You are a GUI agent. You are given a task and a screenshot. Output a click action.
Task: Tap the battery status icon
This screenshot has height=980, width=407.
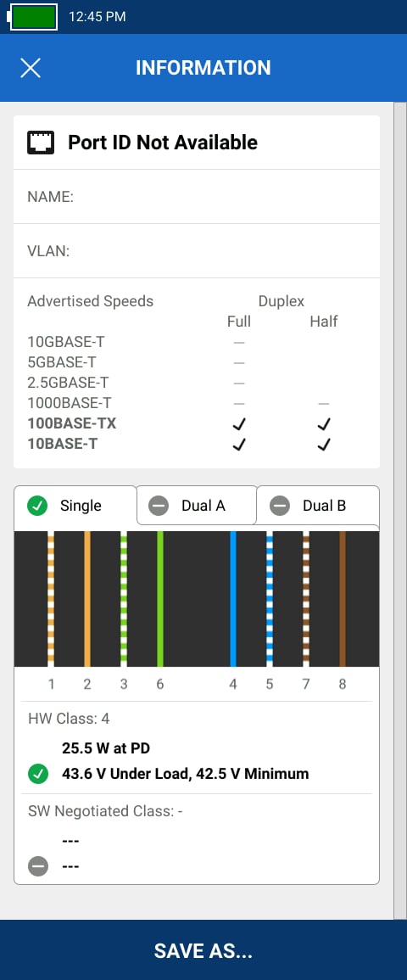(32, 16)
